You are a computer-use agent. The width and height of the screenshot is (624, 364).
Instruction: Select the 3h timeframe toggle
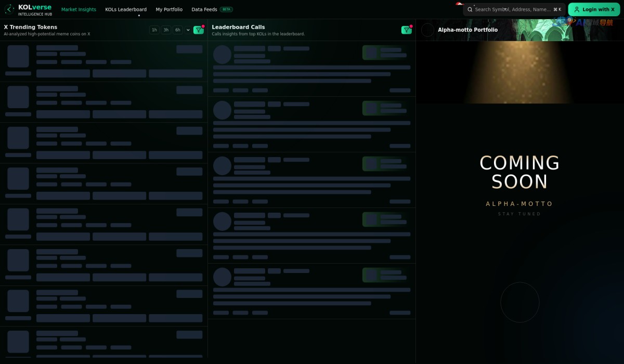pyautogui.click(x=166, y=30)
